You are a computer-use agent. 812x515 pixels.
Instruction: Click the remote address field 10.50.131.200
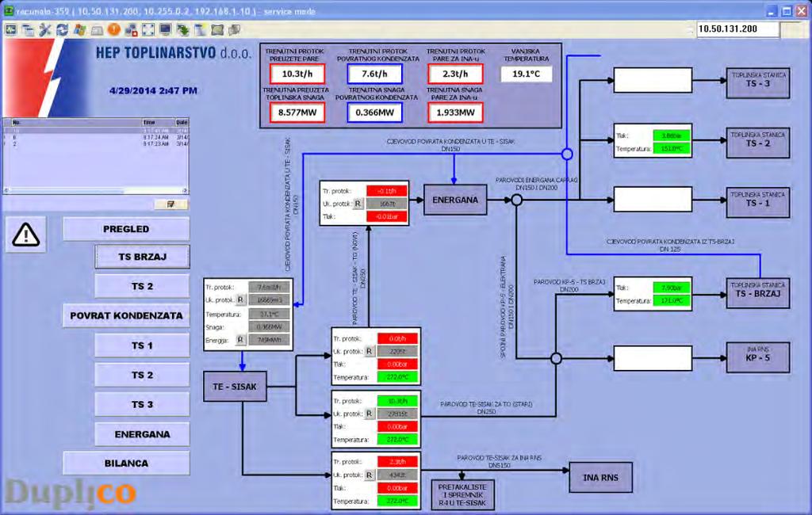click(x=737, y=29)
